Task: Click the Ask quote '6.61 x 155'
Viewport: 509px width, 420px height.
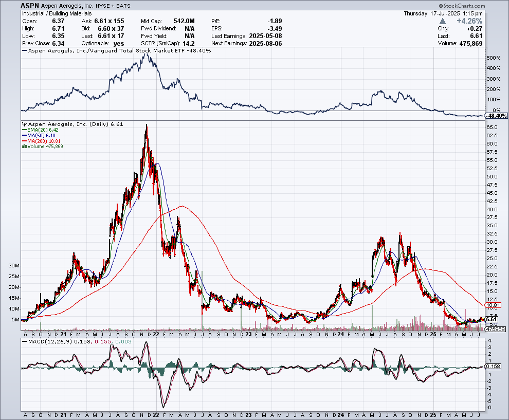Action: [110, 21]
